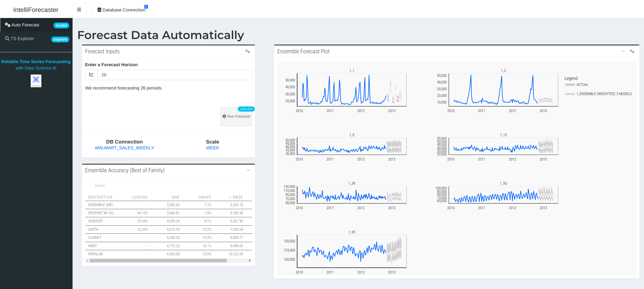Collapse the Ensemble Accuracy panel

[x=248, y=170]
